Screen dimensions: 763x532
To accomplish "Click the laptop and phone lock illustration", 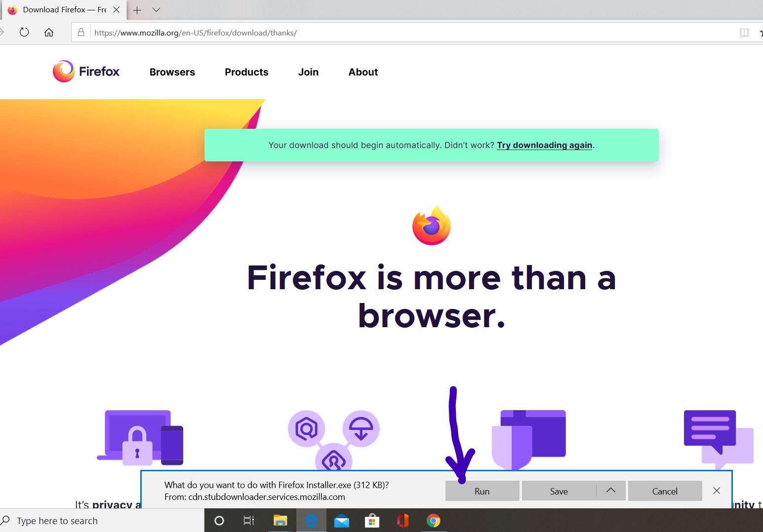I will point(140,438).
